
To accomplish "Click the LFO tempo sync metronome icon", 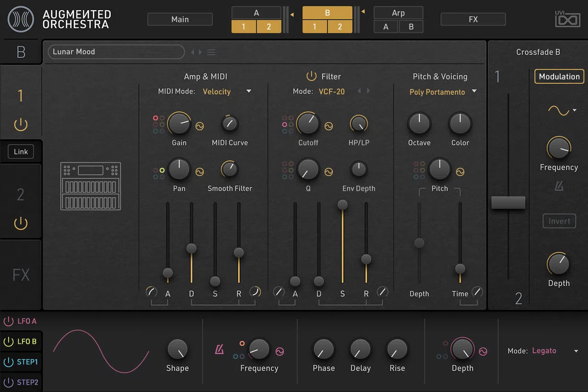I will click(219, 350).
